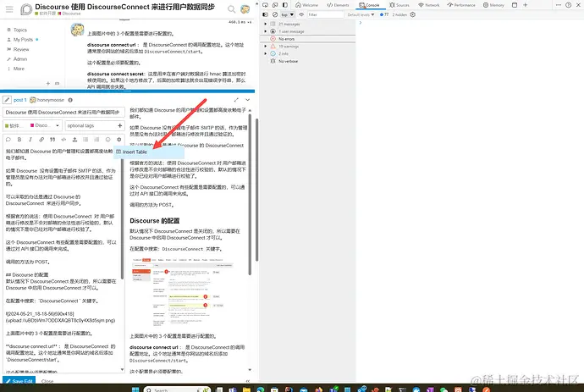Expand the 21 messages group
The image size is (584, 392).
tap(265, 24)
